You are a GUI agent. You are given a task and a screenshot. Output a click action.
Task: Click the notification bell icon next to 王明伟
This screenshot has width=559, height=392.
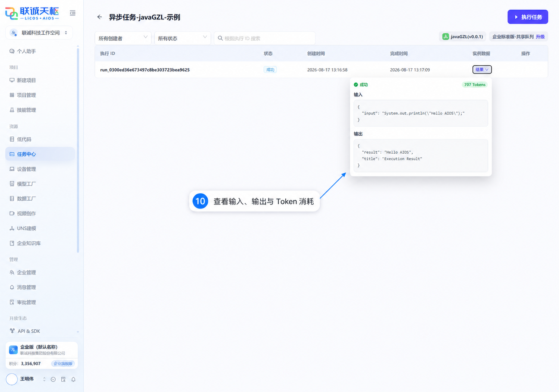[x=73, y=379]
